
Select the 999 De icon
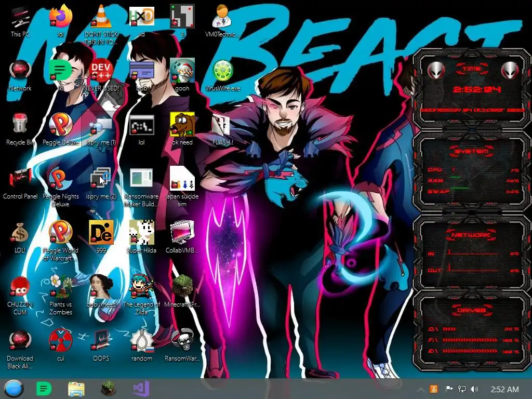[101, 232]
